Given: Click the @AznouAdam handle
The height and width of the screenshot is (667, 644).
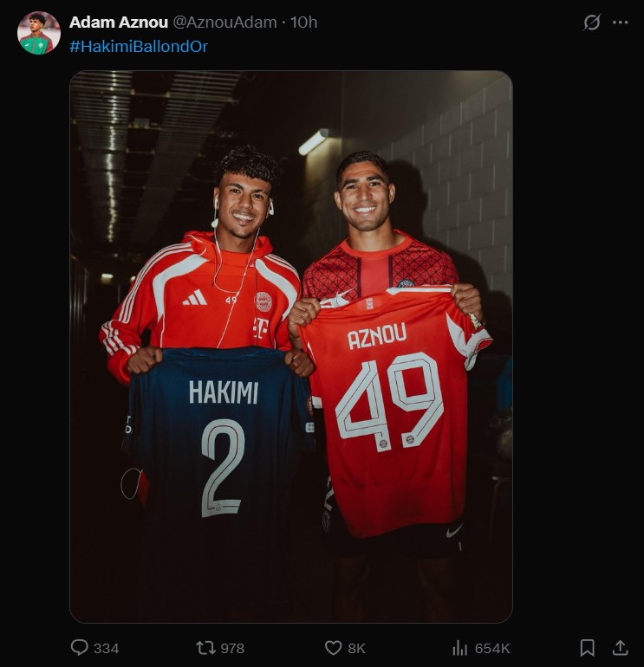Looking at the screenshot, I should pyautogui.click(x=225, y=23).
